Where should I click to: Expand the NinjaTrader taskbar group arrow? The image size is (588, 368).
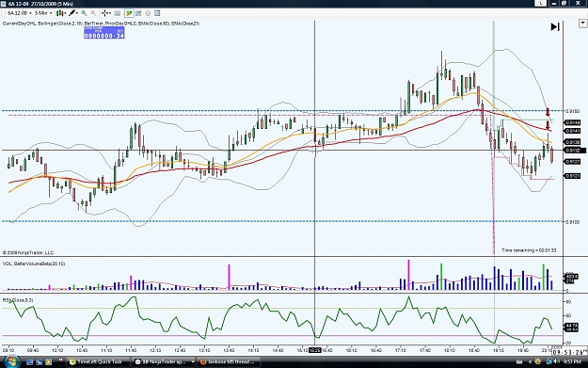tap(193, 362)
